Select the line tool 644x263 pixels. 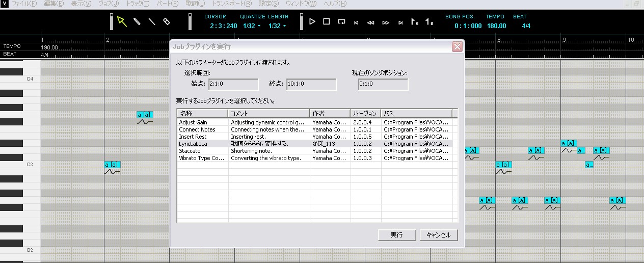pyautogui.click(x=152, y=21)
